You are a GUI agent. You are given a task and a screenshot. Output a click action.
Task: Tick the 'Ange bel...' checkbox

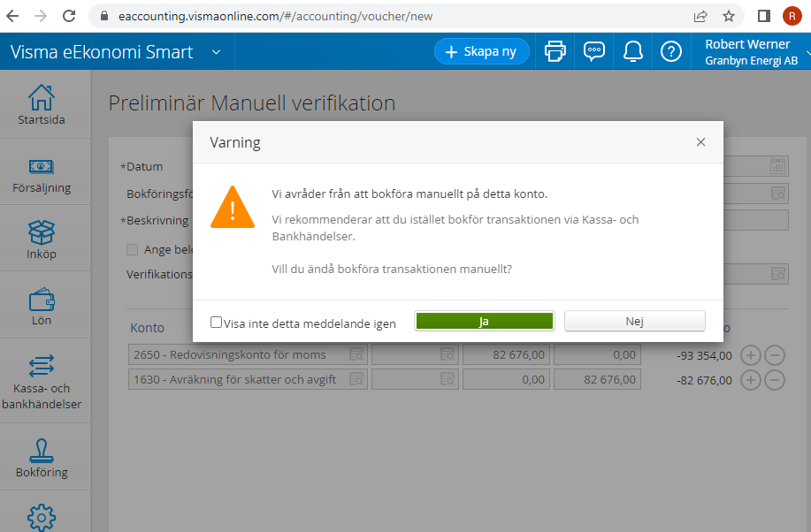(133, 250)
